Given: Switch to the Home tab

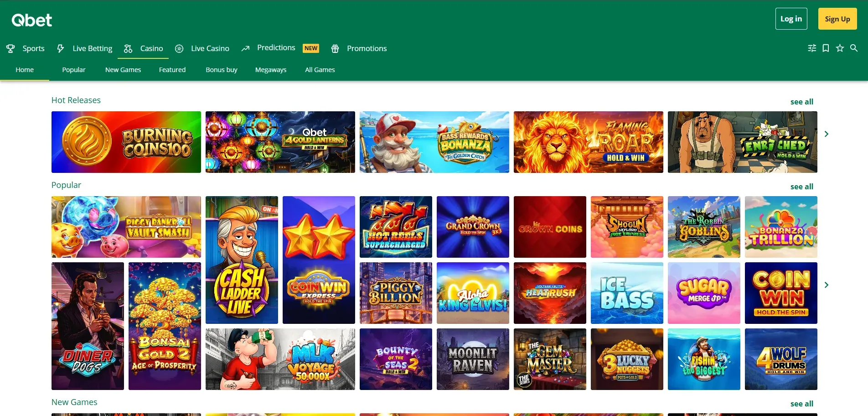Looking at the screenshot, I should (x=25, y=70).
